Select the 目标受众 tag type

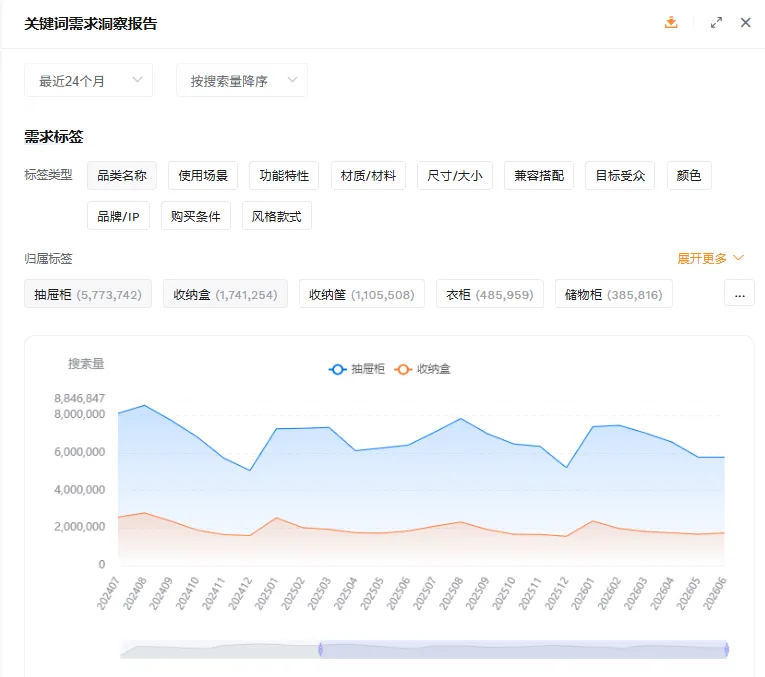620,176
